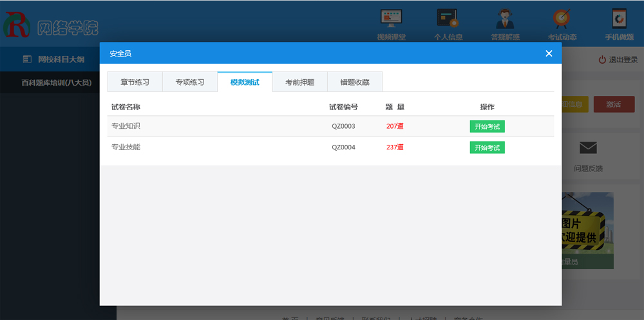The height and width of the screenshot is (320, 644).
Task: Click the construction sign thumbnail image
Action: click(588, 231)
